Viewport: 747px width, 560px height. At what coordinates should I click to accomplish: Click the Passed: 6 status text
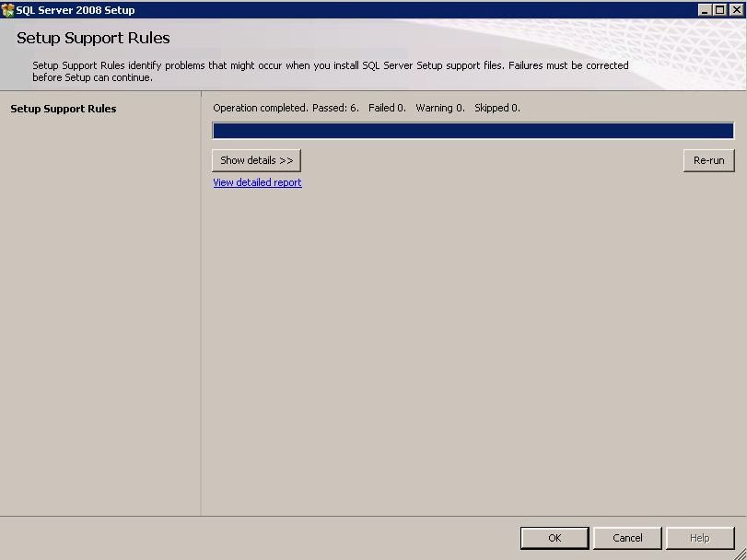[x=337, y=108]
